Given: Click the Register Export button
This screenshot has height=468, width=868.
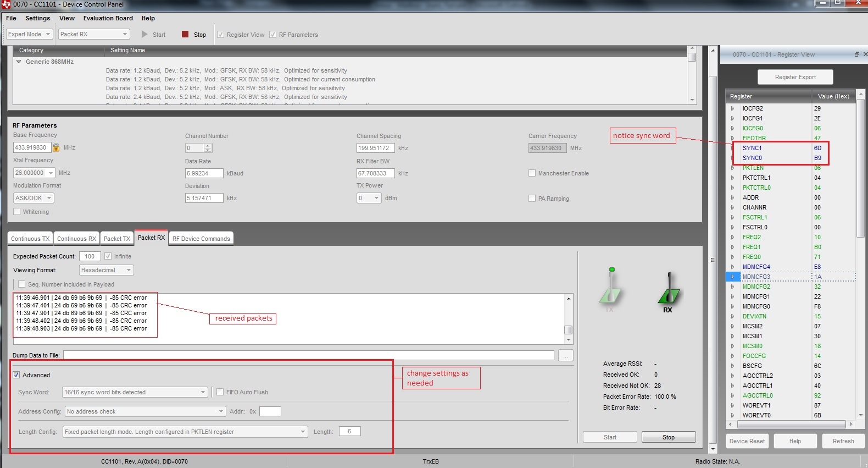Looking at the screenshot, I should [795, 77].
